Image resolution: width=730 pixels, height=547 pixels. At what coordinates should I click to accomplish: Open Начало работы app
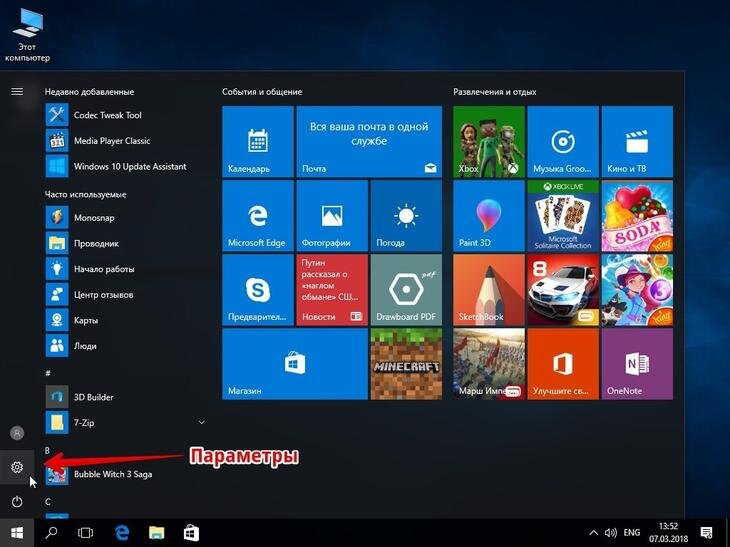pyautogui.click(x=125, y=269)
